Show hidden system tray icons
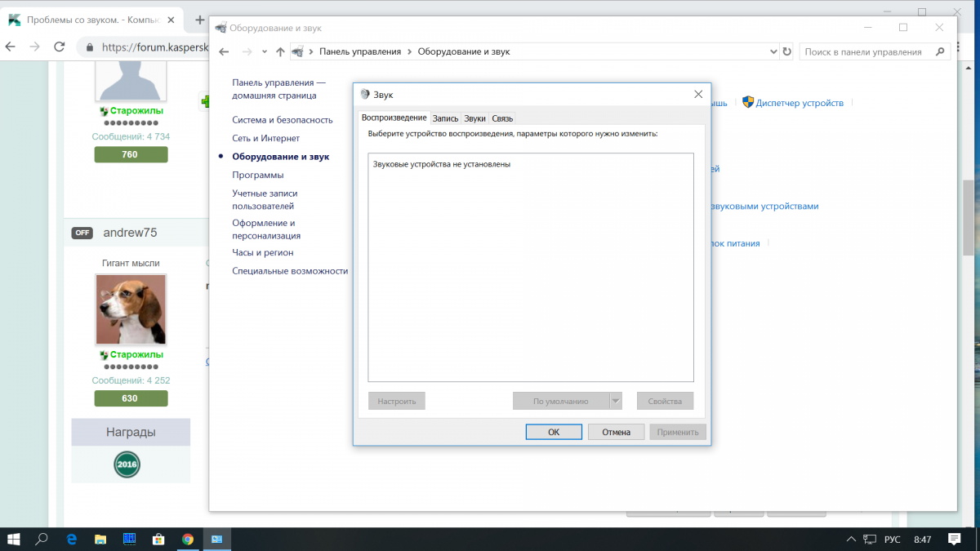The width and height of the screenshot is (980, 551). click(x=851, y=539)
